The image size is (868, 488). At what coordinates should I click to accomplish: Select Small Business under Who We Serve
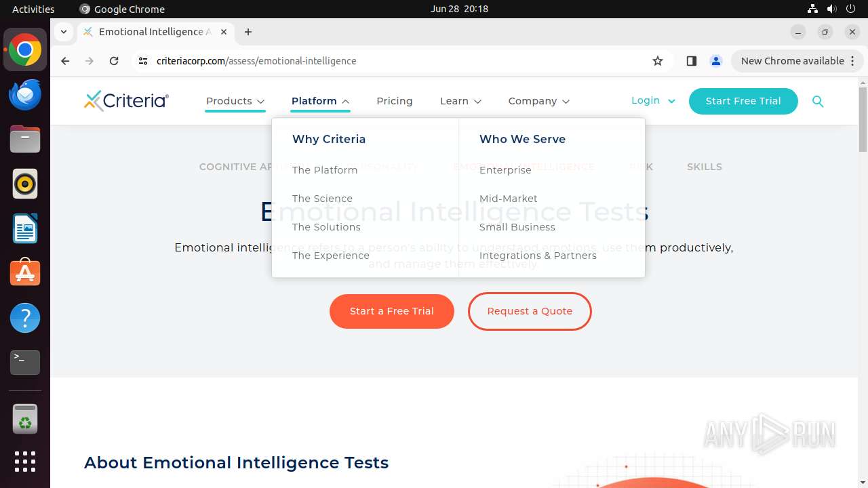(517, 227)
